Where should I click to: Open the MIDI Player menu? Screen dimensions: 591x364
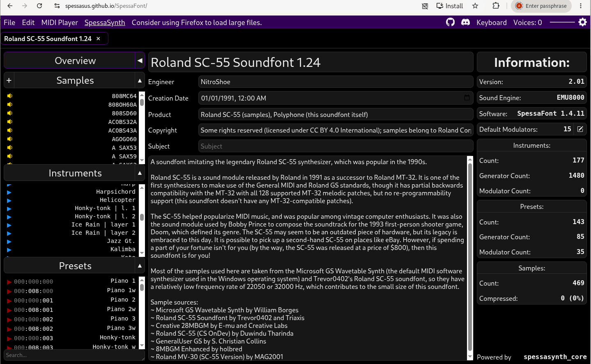pyautogui.click(x=60, y=23)
